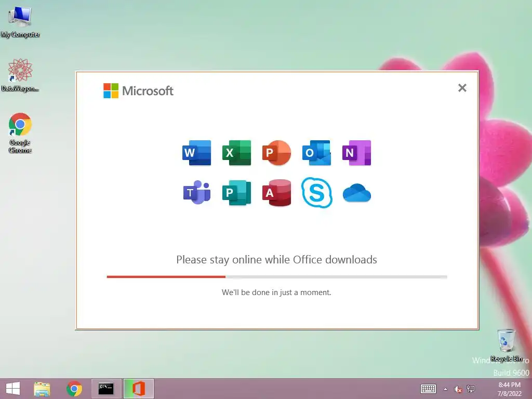Click the Teams icon in the installer
Image resolution: width=532 pixels, height=399 pixels.
197,192
